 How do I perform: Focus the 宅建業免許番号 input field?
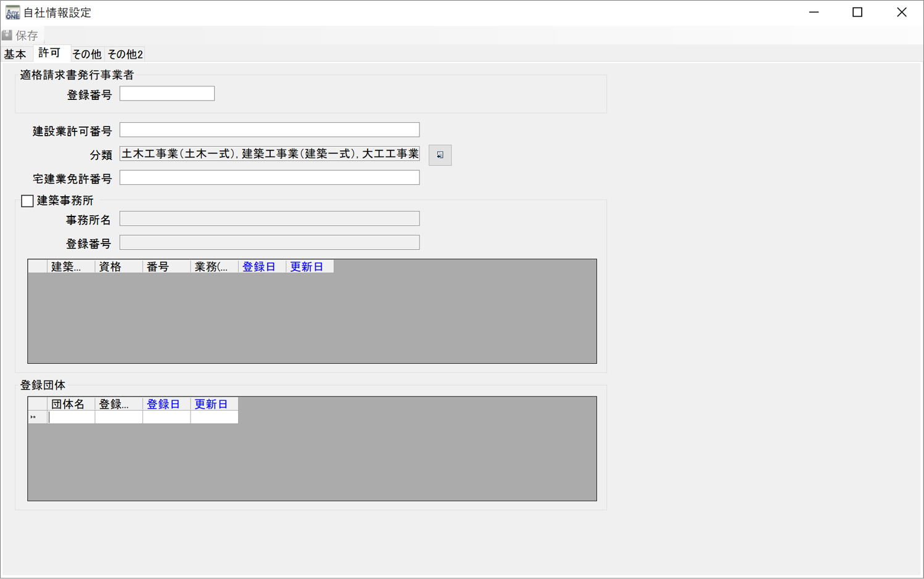(x=270, y=178)
